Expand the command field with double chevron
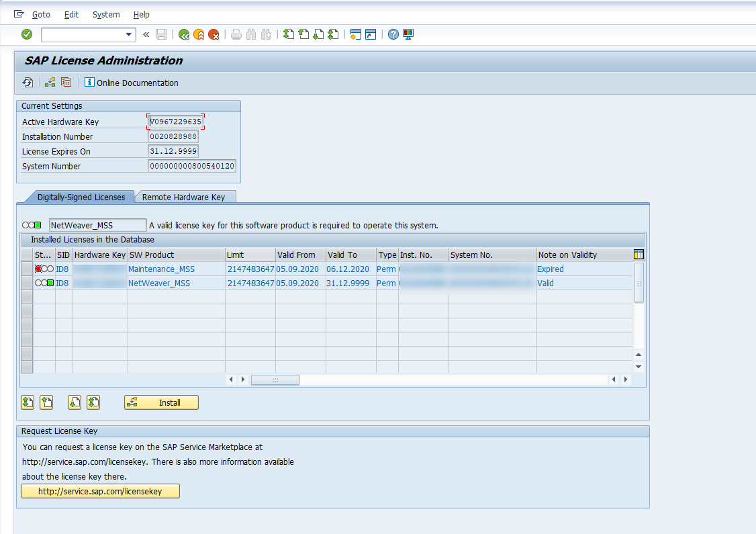 pyautogui.click(x=146, y=34)
